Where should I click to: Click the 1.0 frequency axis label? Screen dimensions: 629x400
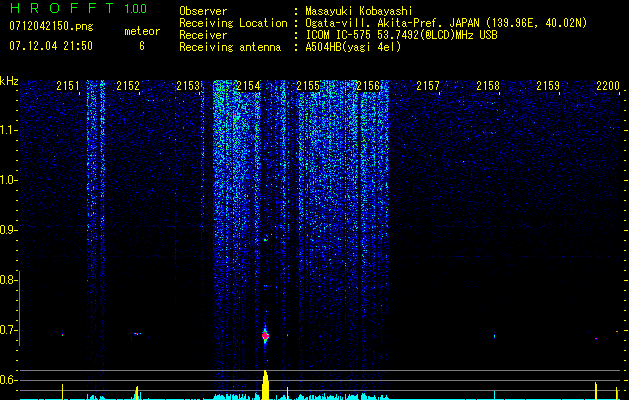pos(9,180)
